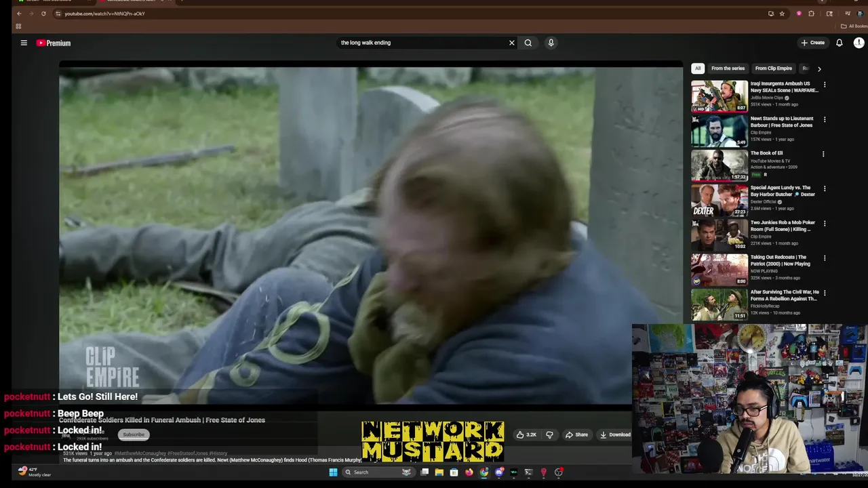
Task: Open the account avatar menu
Action: point(859,43)
